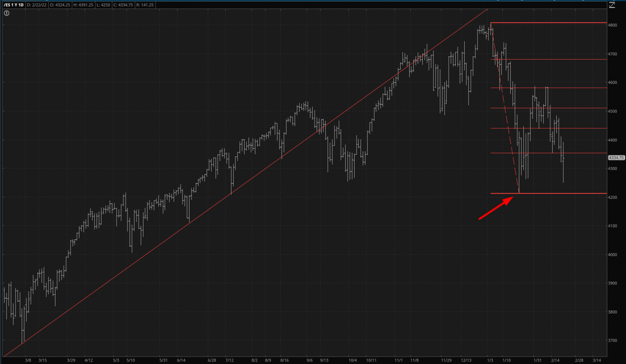
Task: Click the 9/6 date axis label
Action: (x=310, y=360)
